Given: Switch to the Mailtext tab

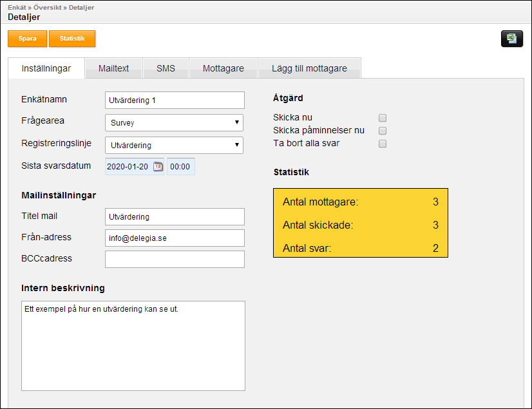Looking at the screenshot, I should pyautogui.click(x=113, y=68).
